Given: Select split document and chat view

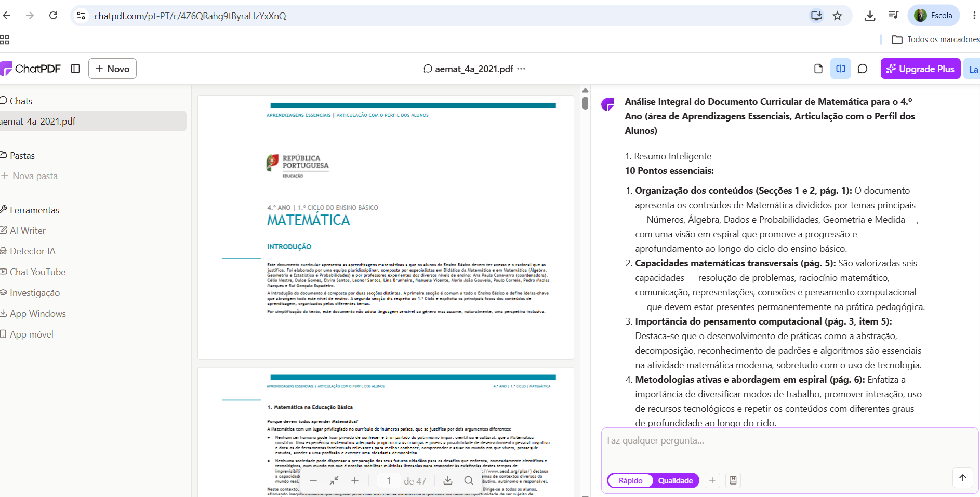Looking at the screenshot, I should pos(841,69).
